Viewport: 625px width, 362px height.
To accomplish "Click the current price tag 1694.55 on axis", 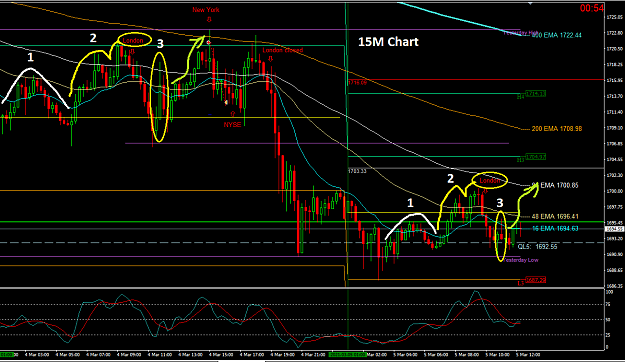I will pos(614,229).
